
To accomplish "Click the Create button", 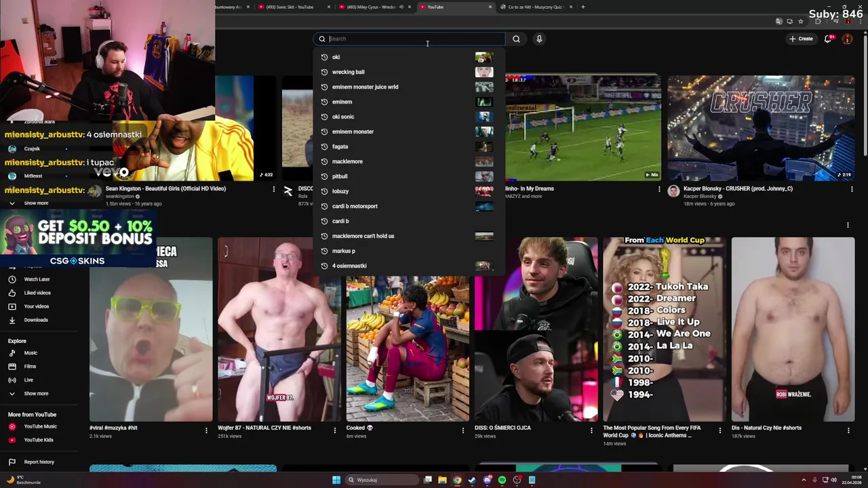I will [x=801, y=39].
